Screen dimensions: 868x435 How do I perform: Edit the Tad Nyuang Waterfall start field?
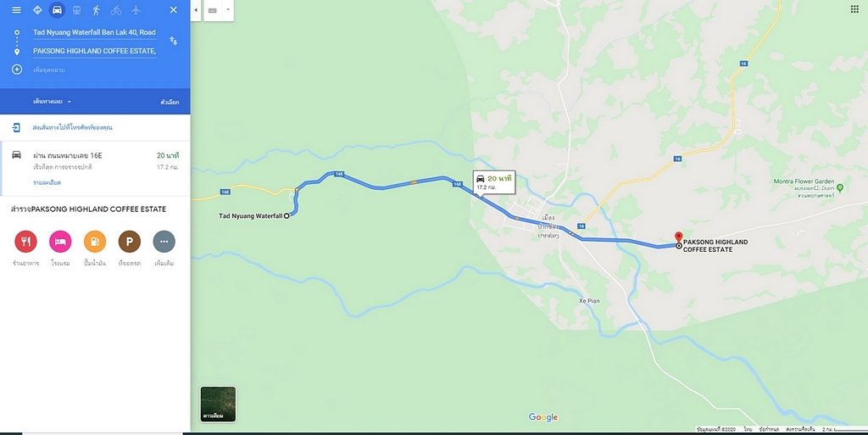point(94,33)
